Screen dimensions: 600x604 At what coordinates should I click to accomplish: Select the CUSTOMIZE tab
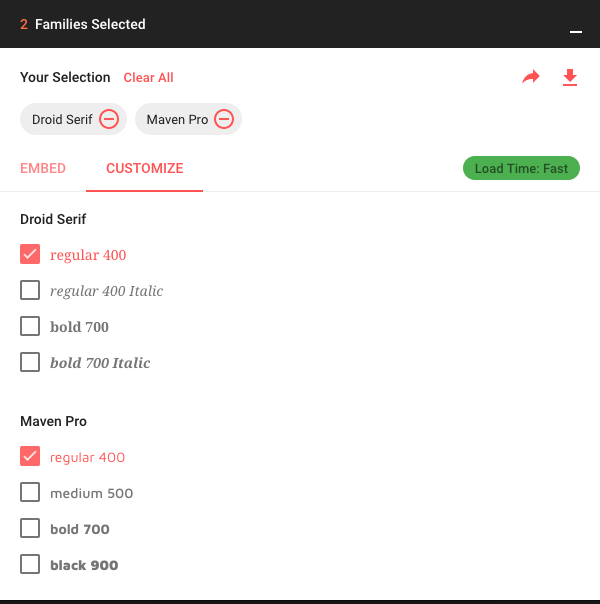click(145, 168)
